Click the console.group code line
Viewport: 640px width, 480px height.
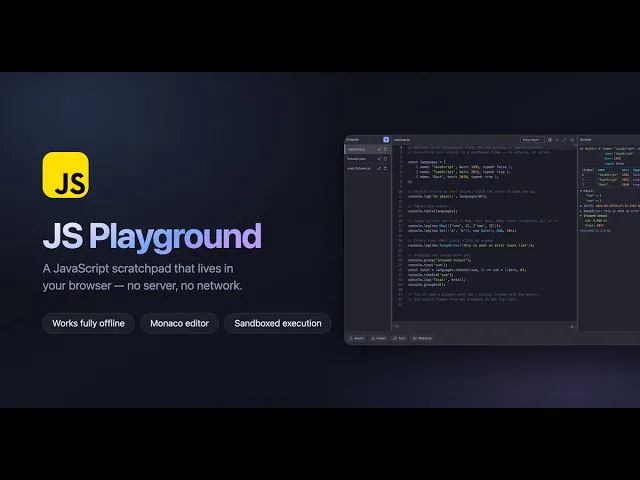(440, 260)
